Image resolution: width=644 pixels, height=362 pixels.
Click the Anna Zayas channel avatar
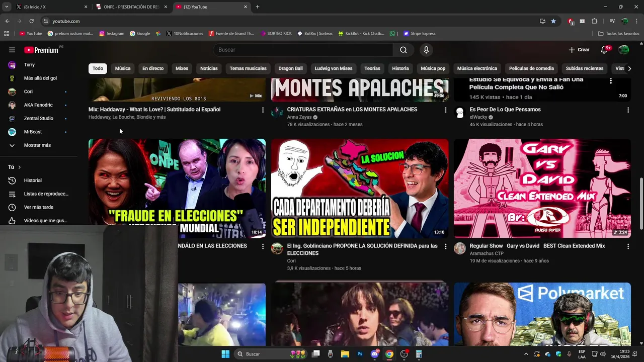pyautogui.click(x=277, y=112)
